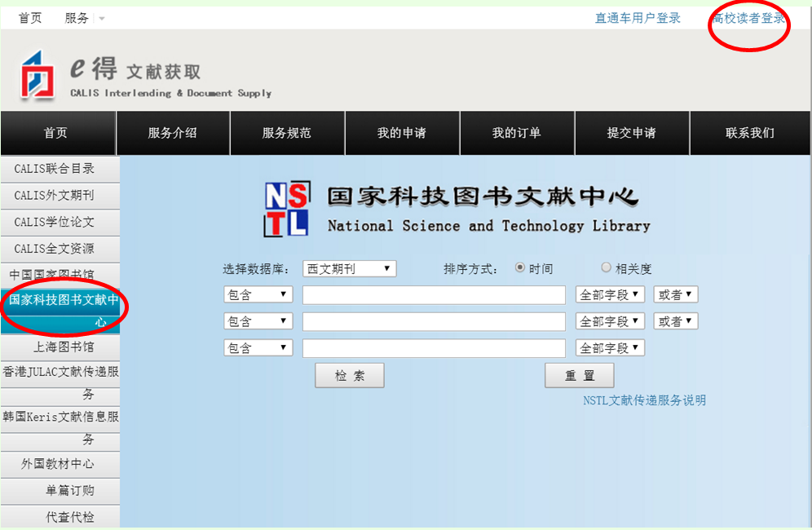The height and width of the screenshot is (530, 812).
Task: Select 韩国Keris文献信息服务 in the sidebar
Action: (60, 428)
